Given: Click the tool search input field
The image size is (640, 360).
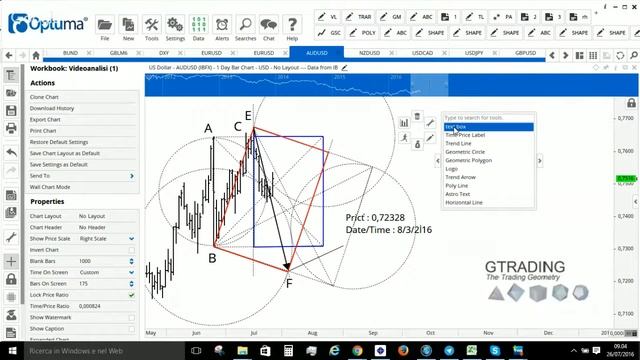Looking at the screenshot, I should click(489, 118).
